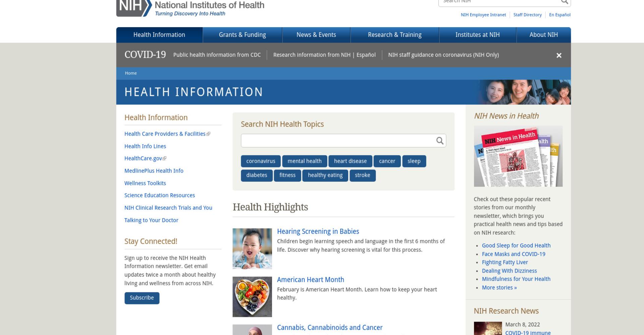This screenshot has height=335, width=644.
Task: Open the Research & Training menu
Action: click(x=395, y=35)
